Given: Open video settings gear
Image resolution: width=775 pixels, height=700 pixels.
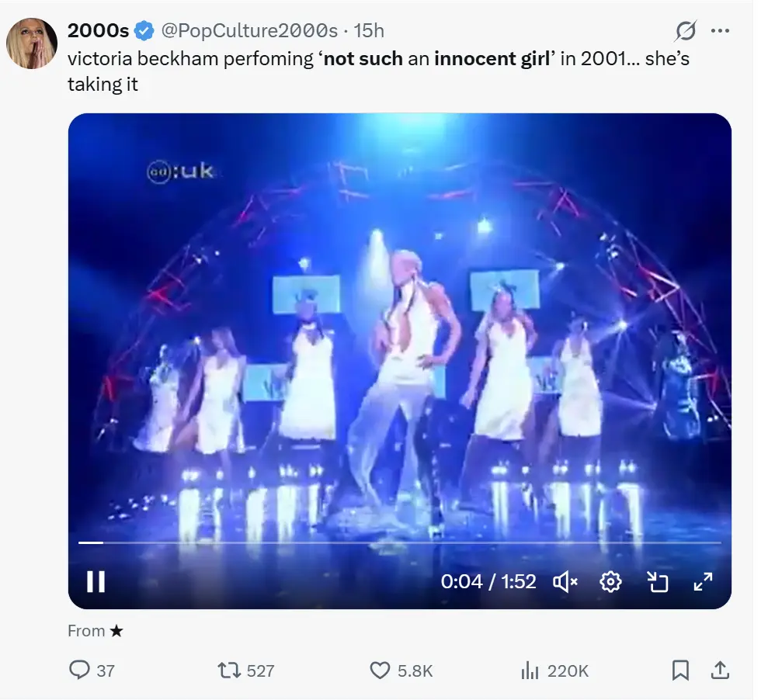Looking at the screenshot, I should 611,581.
